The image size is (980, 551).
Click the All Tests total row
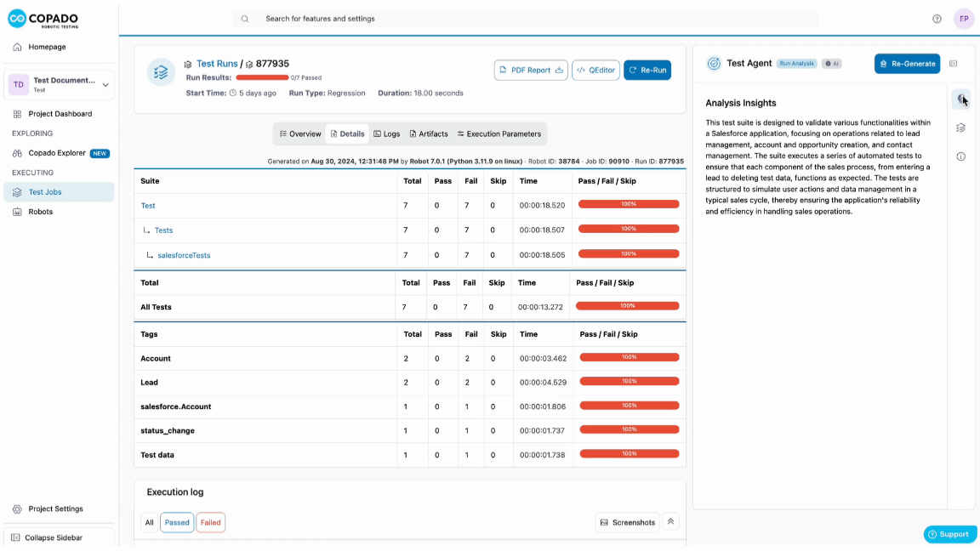[410, 307]
